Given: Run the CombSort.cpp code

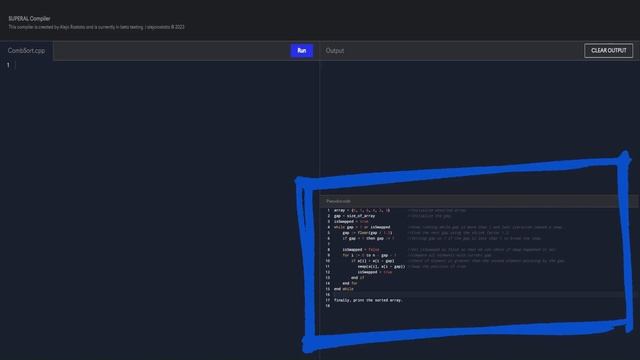Looking at the screenshot, I should point(302,51).
